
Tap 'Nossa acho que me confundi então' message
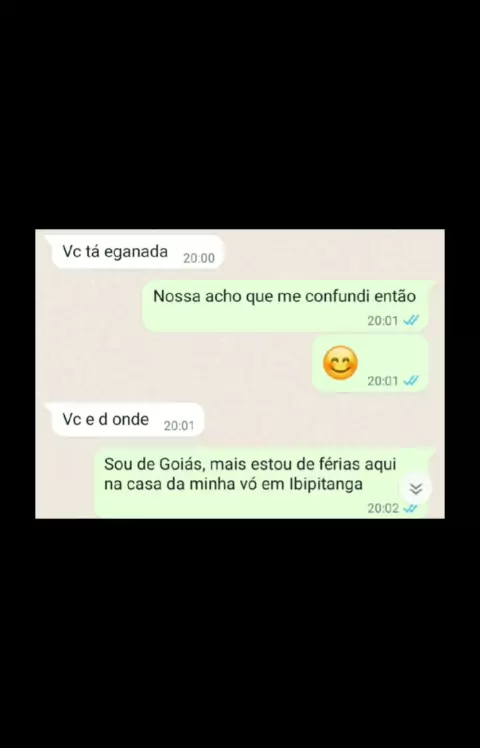coord(285,306)
